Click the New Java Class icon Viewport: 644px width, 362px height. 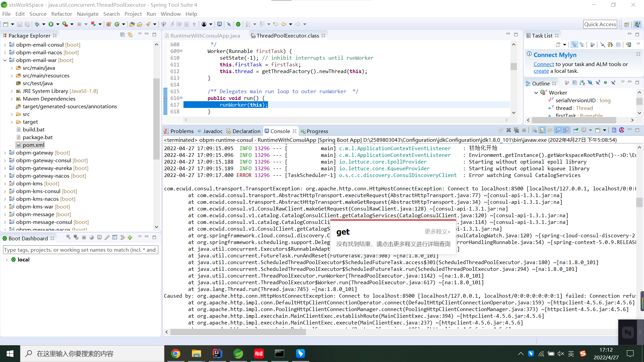point(117,24)
